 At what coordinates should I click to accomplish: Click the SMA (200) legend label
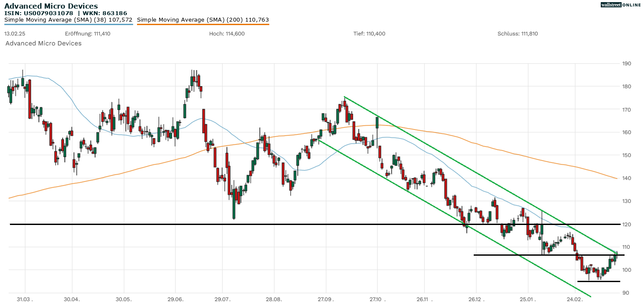click(x=203, y=20)
